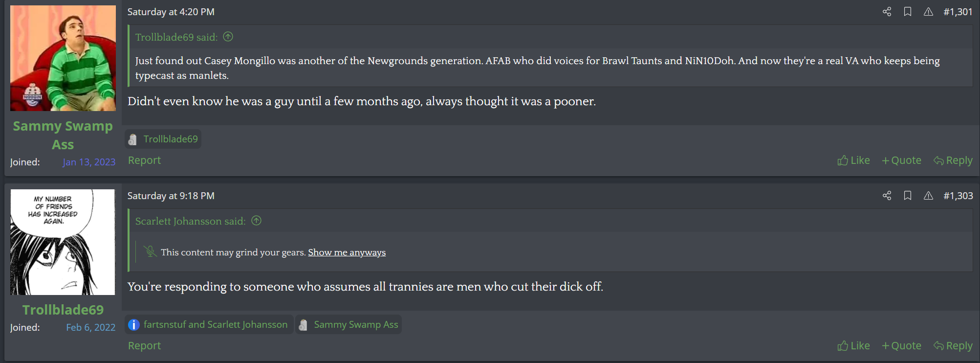Click the warning icon on post #1,301
The image size is (980, 363).
[x=928, y=12]
